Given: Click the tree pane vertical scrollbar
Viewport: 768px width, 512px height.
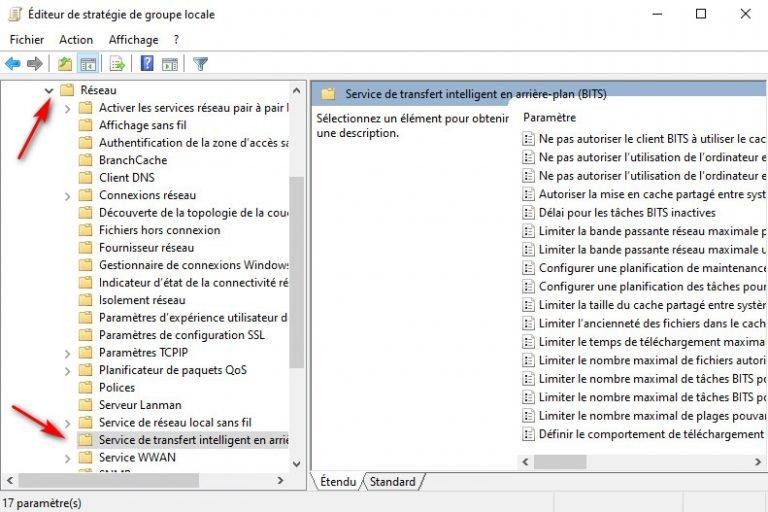Looking at the screenshot, I should point(296,270).
